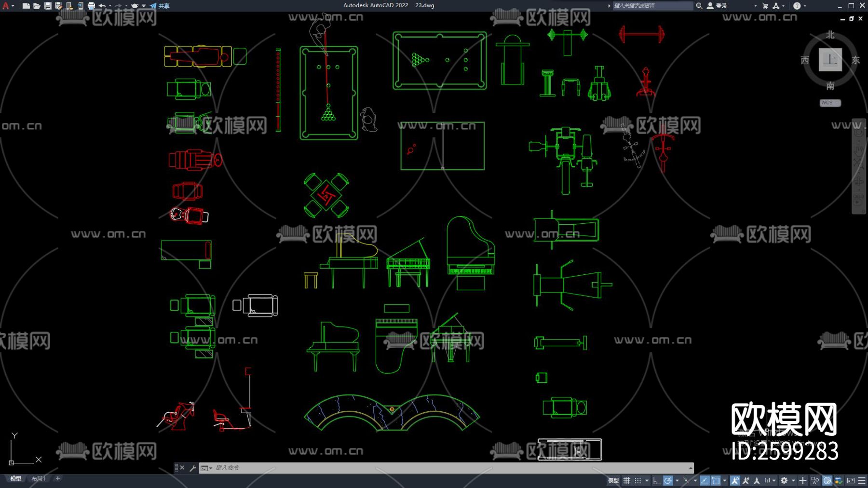
Task: Click the Autodesk network triangle icon
Action: click(x=776, y=6)
